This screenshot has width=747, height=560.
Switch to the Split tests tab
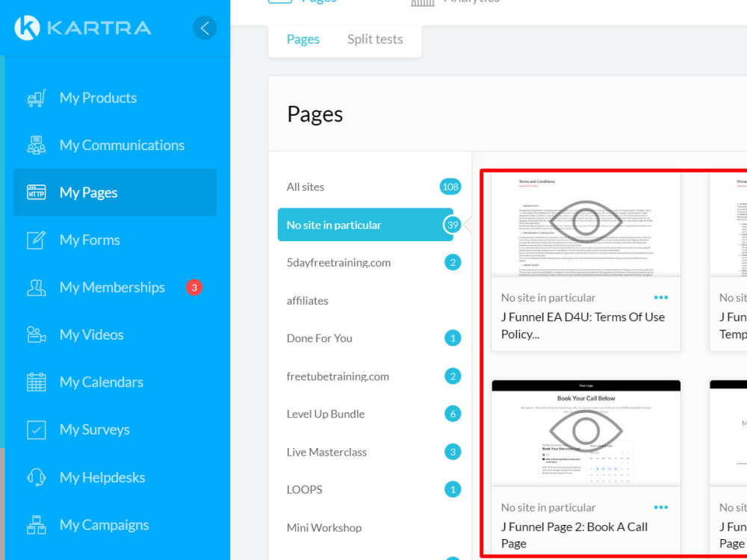[x=375, y=39]
